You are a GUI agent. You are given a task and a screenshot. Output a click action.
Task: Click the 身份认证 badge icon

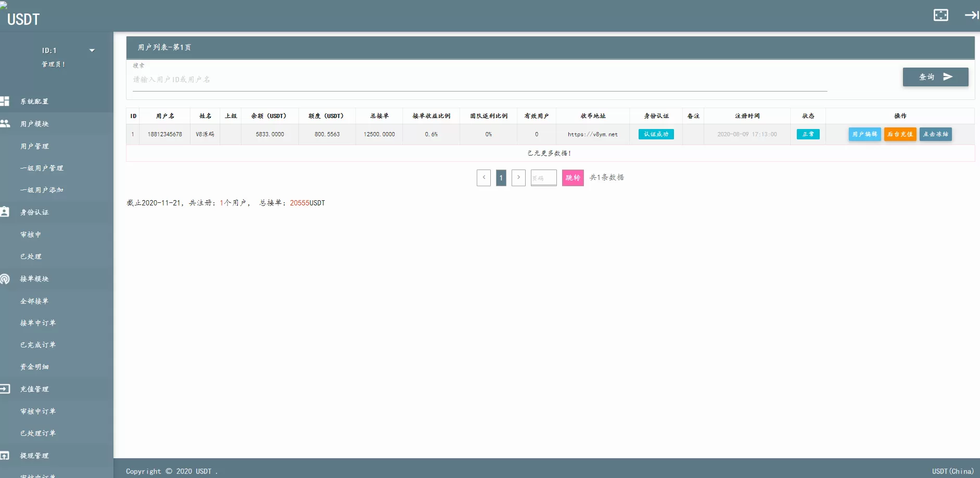tap(5, 212)
